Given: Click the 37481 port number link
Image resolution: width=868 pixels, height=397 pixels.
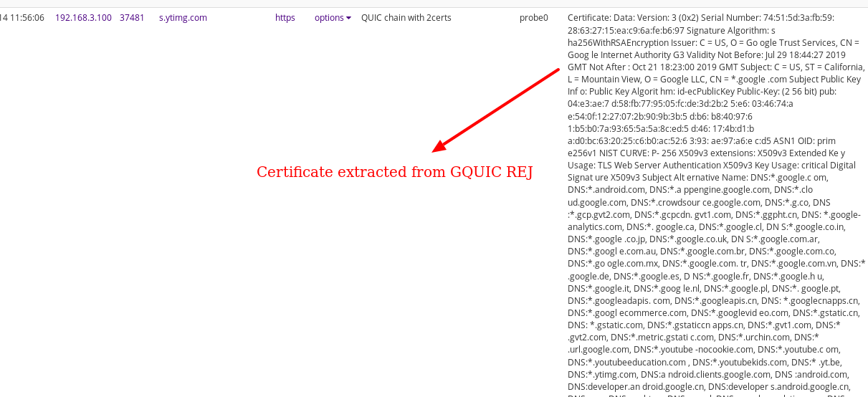Looking at the screenshot, I should pyautogui.click(x=132, y=18).
